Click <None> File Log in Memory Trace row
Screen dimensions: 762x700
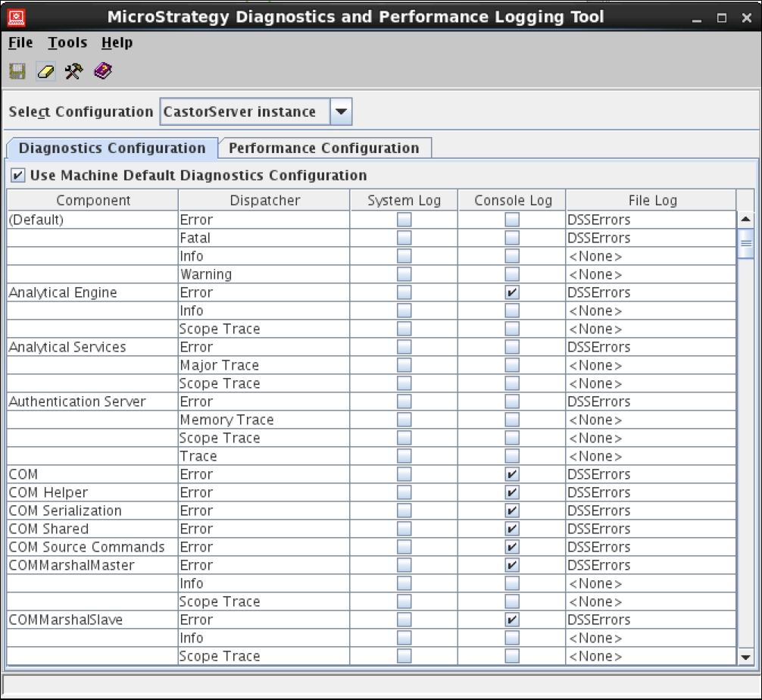[x=651, y=420]
